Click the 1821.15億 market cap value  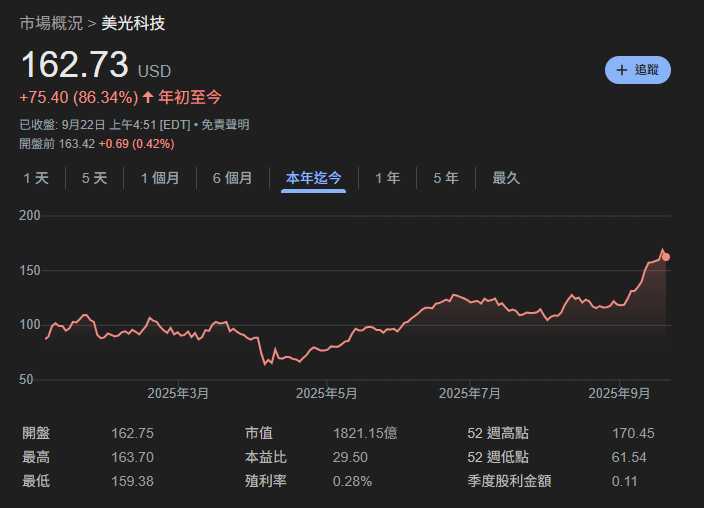pos(365,433)
